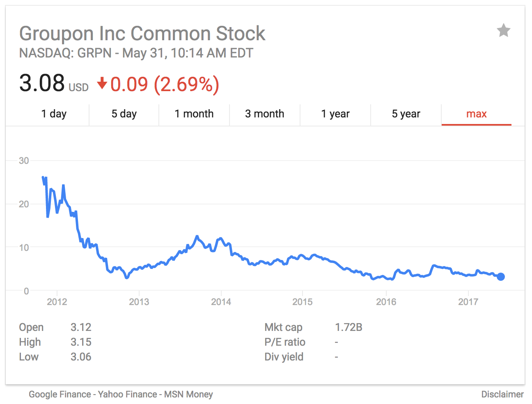This screenshot has height=404, width=532.
Task: Click the star icon to favorite the stock
Action: click(503, 31)
